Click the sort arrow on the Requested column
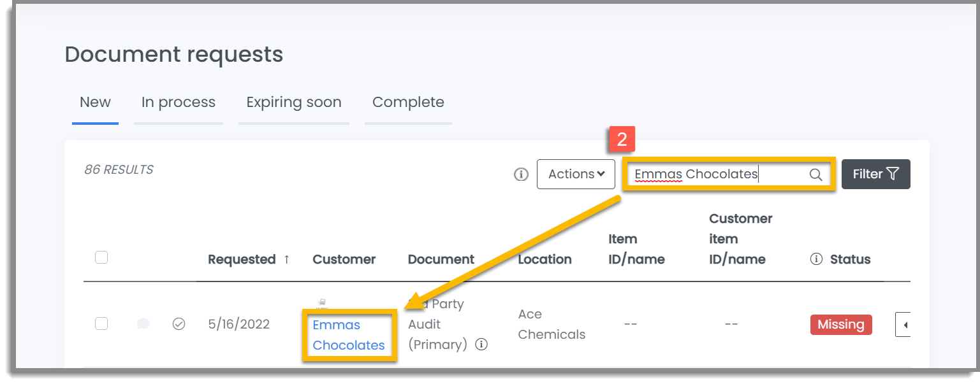The image size is (980, 384). [x=287, y=259]
